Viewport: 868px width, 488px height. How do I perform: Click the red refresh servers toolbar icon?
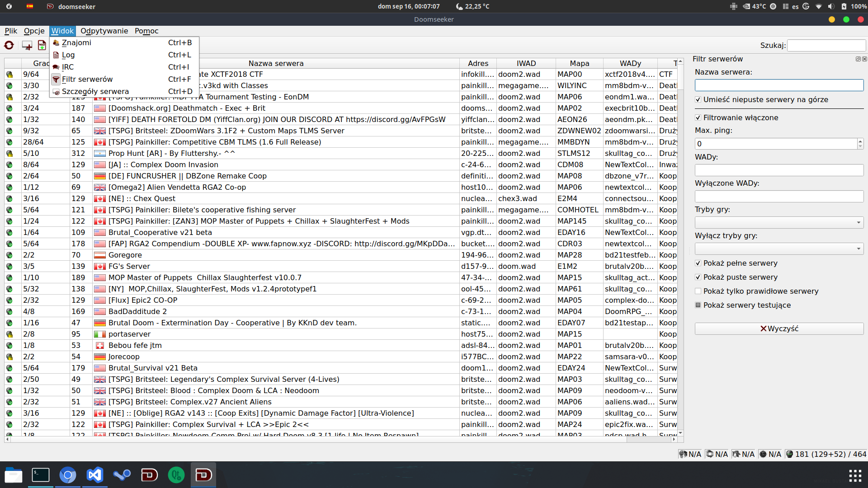[9, 45]
